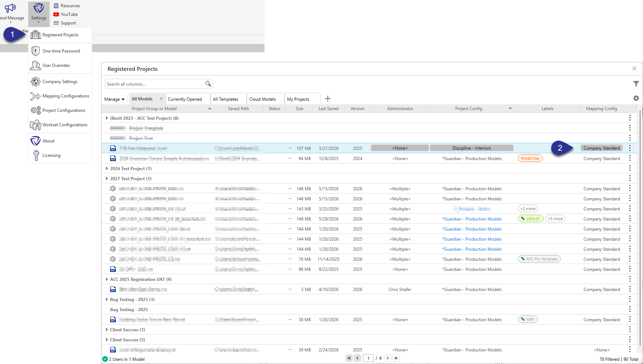Open Company Settings menu item
The width and height of the screenshot is (643, 364).
60,82
